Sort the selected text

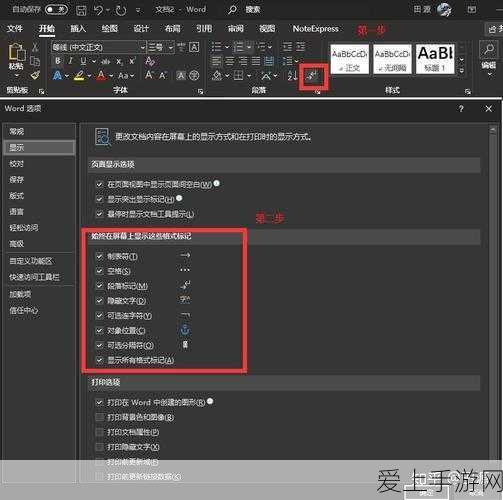292,76
